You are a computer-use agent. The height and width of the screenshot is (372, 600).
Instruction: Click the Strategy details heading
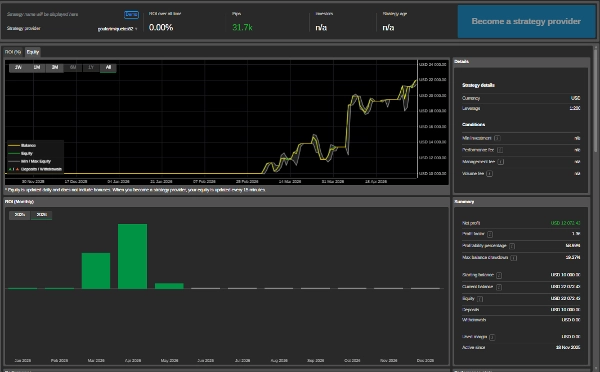pos(478,85)
